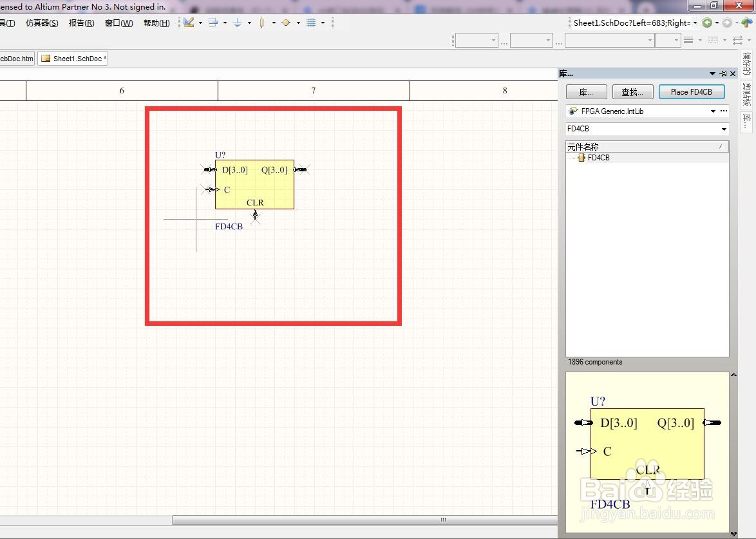
Task: Open the library panel options arrow
Action: coord(712,74)
